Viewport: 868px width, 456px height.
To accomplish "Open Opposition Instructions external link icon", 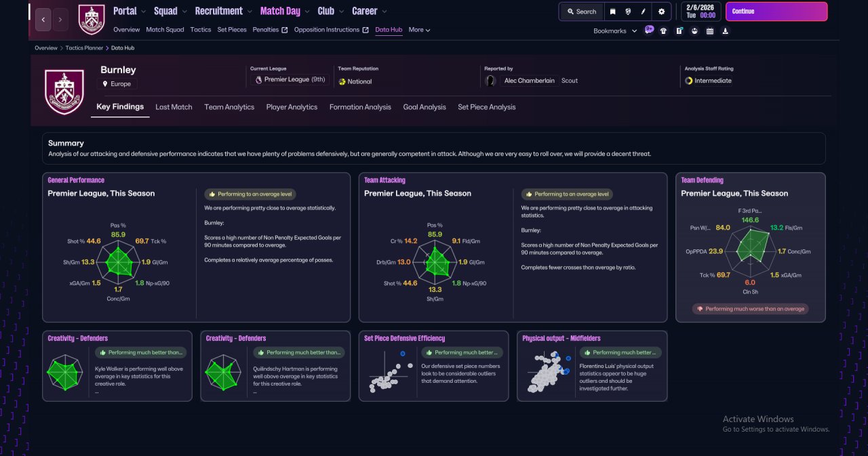I will (x=366, y=30).
